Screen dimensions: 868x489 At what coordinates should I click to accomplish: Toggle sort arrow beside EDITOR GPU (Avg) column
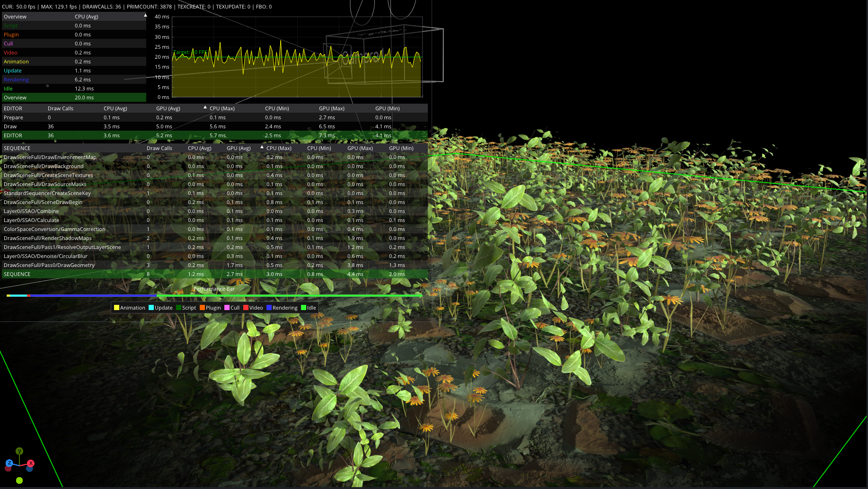click(205, 108)
